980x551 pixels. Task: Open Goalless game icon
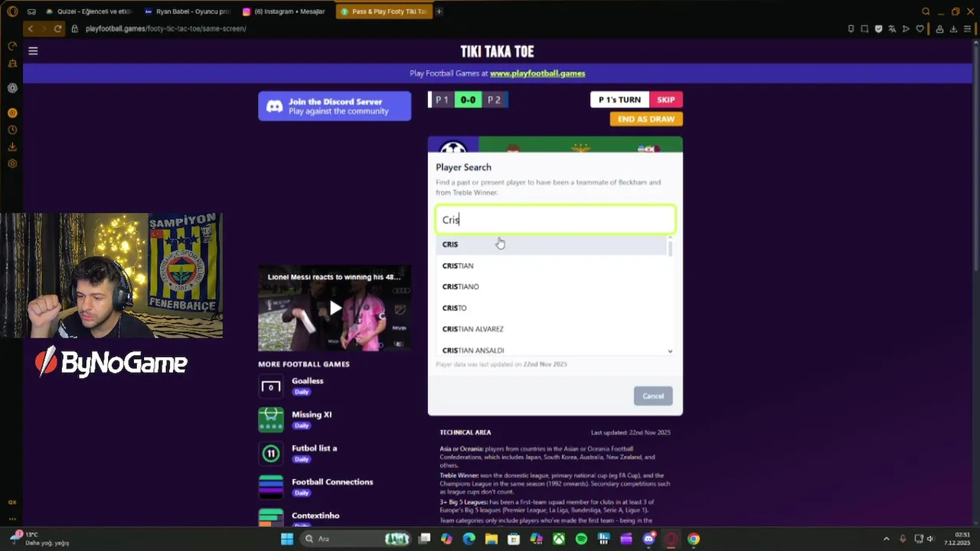(x=271, y=386)
